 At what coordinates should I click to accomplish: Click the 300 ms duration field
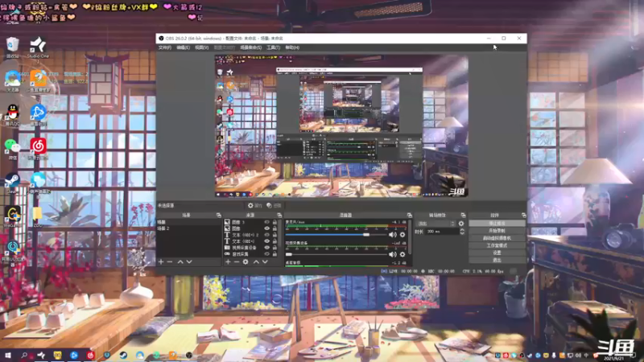442,232
